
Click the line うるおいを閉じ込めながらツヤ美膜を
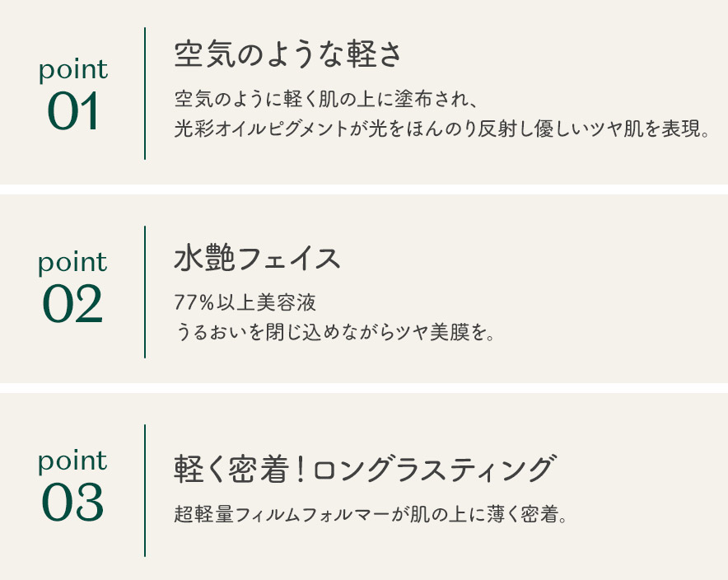(335, 332)
